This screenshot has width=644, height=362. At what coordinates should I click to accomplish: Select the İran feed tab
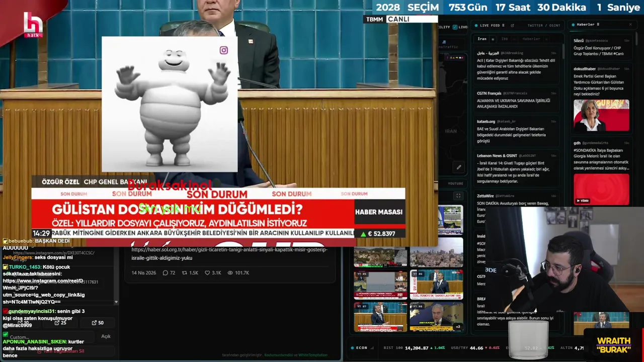pyautogui.click(x=482, y=39)
